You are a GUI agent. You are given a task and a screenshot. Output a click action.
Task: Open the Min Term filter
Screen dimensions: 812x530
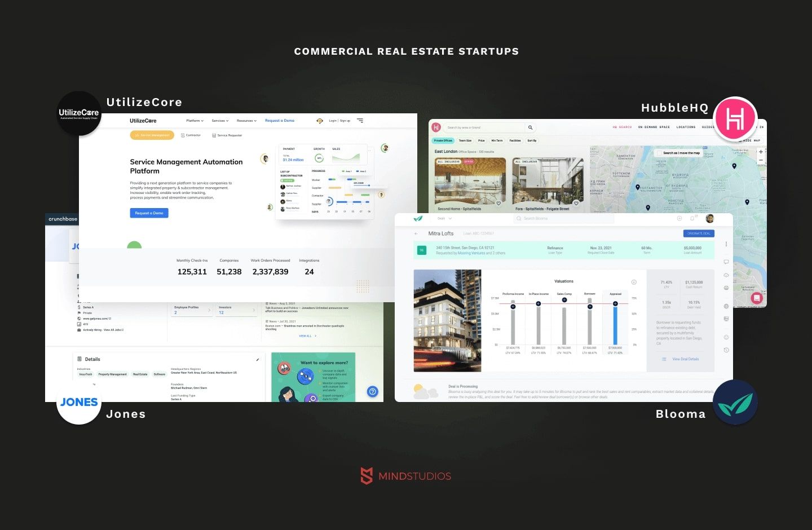(497, 140)
